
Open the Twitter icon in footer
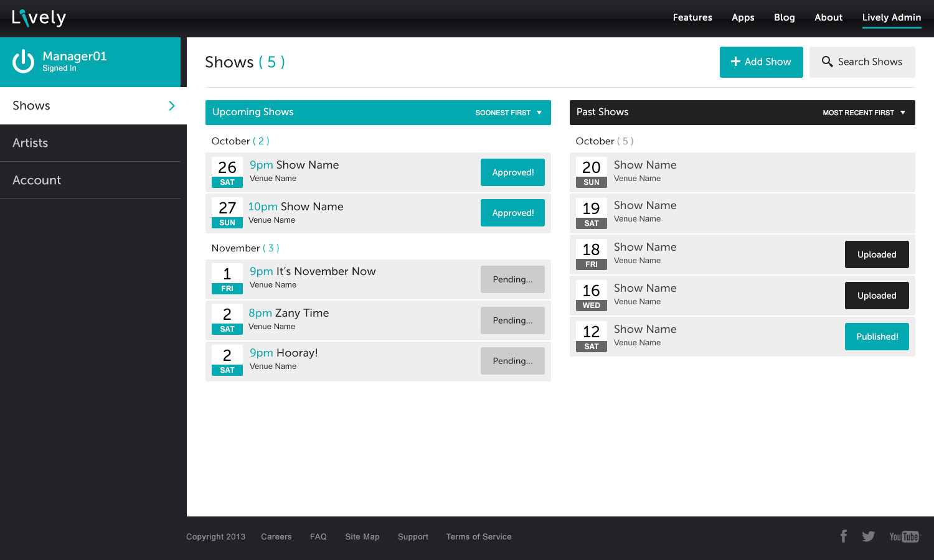pos(869,536)
